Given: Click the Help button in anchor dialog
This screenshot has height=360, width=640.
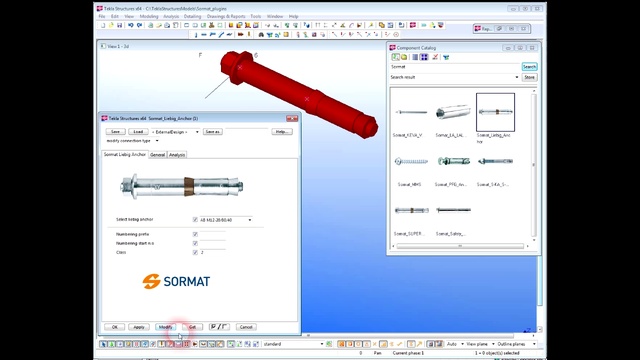Looking at the screenshot, I should (x=282, y=132).
